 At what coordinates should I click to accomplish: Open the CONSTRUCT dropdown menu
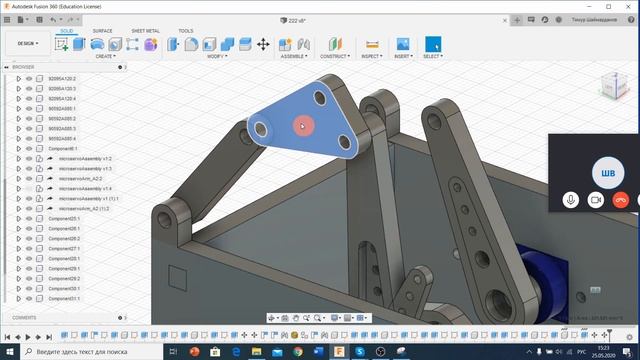tap(335, 56)
